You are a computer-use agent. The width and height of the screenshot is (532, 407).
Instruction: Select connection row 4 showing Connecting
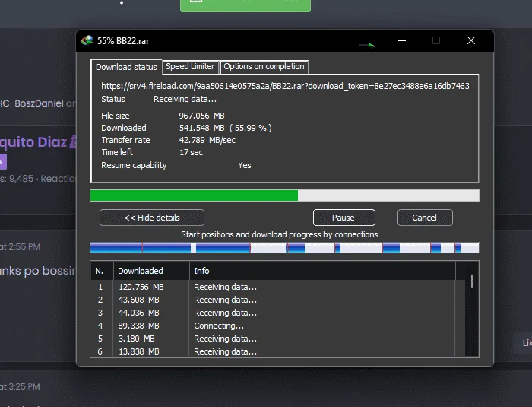(273, 326)
